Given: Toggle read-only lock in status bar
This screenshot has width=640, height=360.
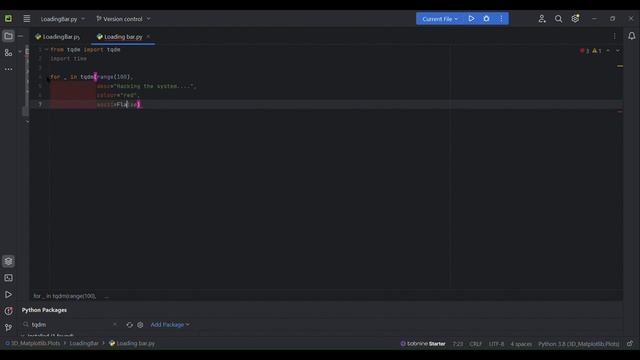Looking at the screenshot, I should click(x=630, y=344).
